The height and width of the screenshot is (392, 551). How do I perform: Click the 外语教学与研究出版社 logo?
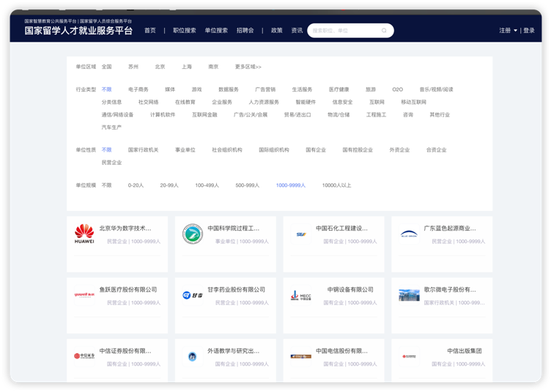(x=193, y=356)
